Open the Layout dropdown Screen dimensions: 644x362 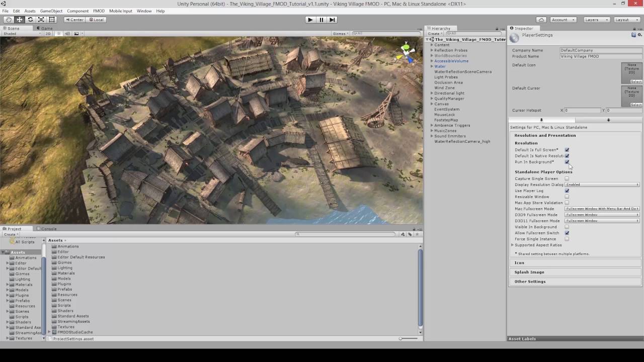tap(626, 20)
